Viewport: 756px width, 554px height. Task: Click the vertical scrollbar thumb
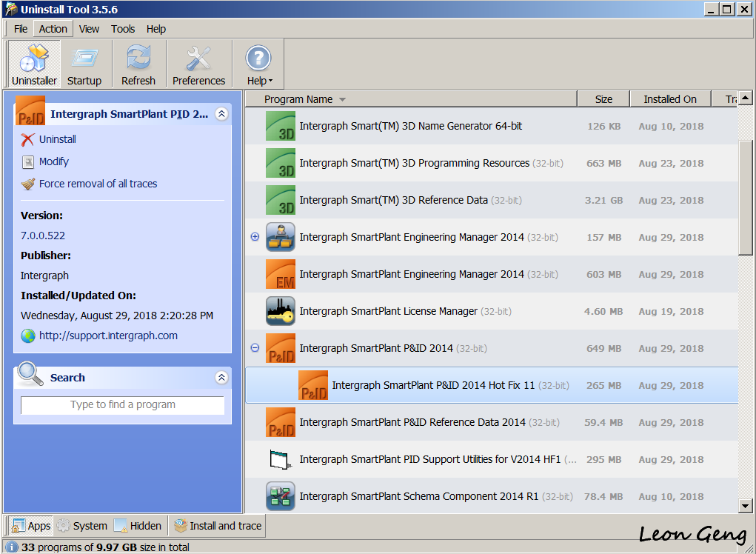tap(746, 198)
